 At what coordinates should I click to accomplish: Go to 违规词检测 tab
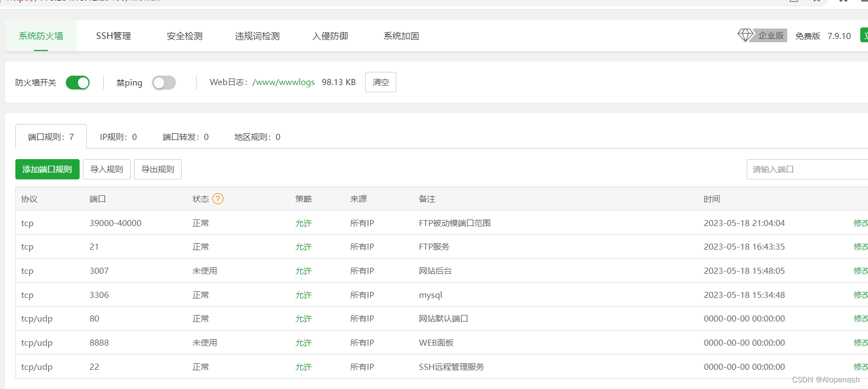click(257, 36)
